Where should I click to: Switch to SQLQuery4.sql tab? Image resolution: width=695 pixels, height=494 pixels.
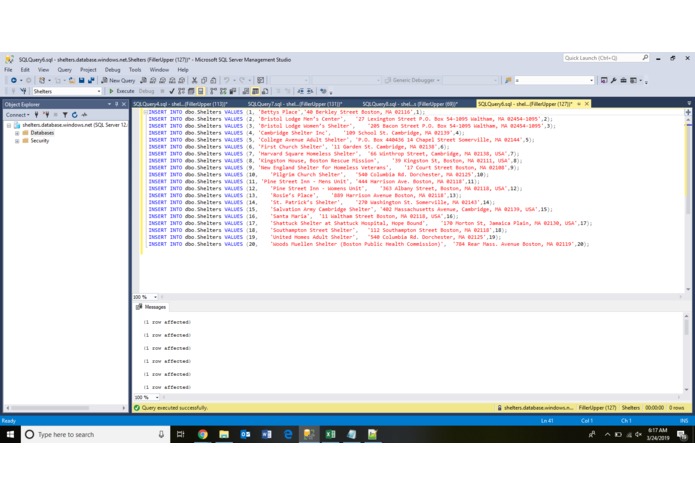[x=180, y=104]
